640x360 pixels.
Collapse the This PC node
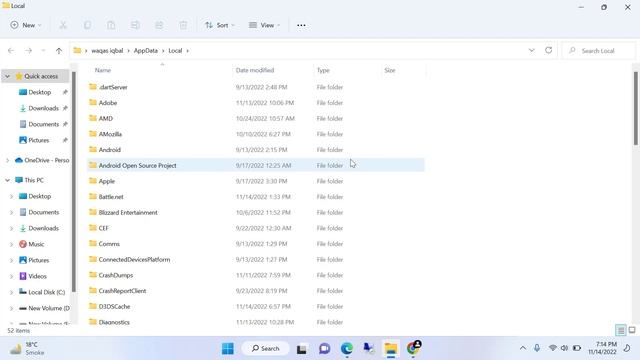pyautogui.click(x=7, y=180)
